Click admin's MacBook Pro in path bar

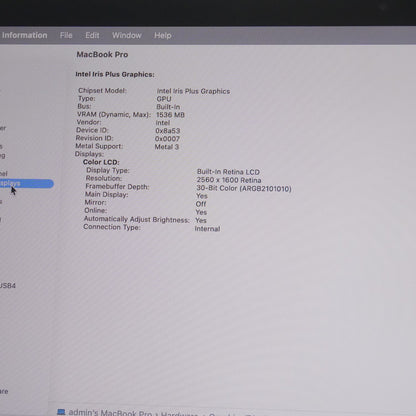tap(110, 413)
